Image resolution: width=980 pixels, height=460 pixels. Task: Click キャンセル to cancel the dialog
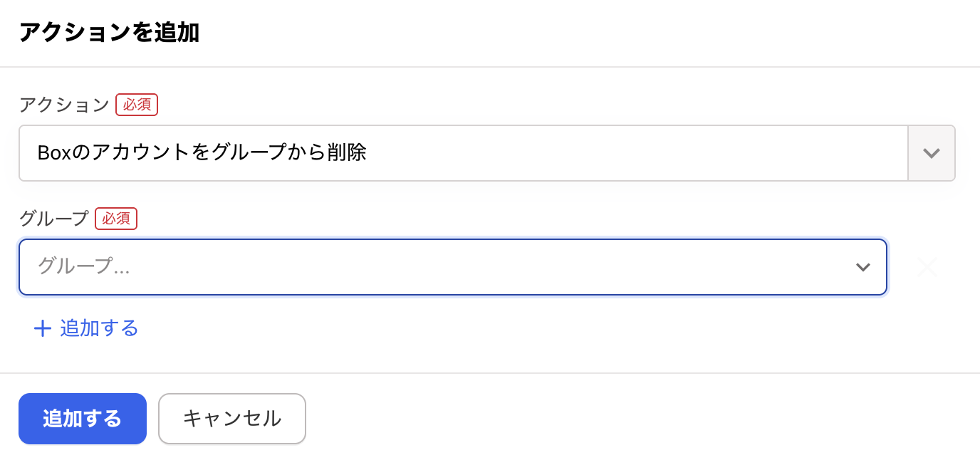tap(231, 419)
